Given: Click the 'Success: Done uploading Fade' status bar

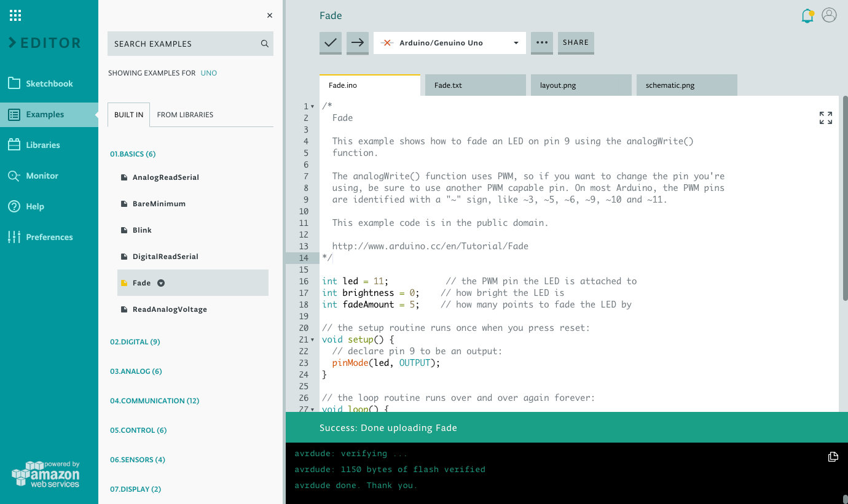Looking at the screenshot, I should (567, 428).
